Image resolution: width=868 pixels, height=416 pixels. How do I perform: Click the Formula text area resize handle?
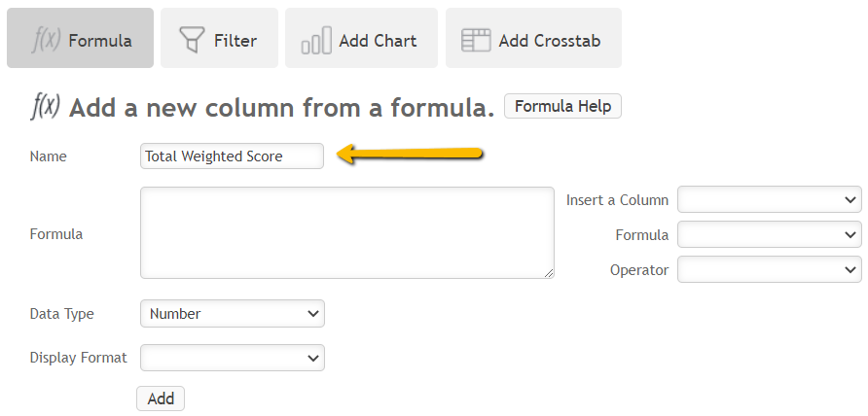549,273
